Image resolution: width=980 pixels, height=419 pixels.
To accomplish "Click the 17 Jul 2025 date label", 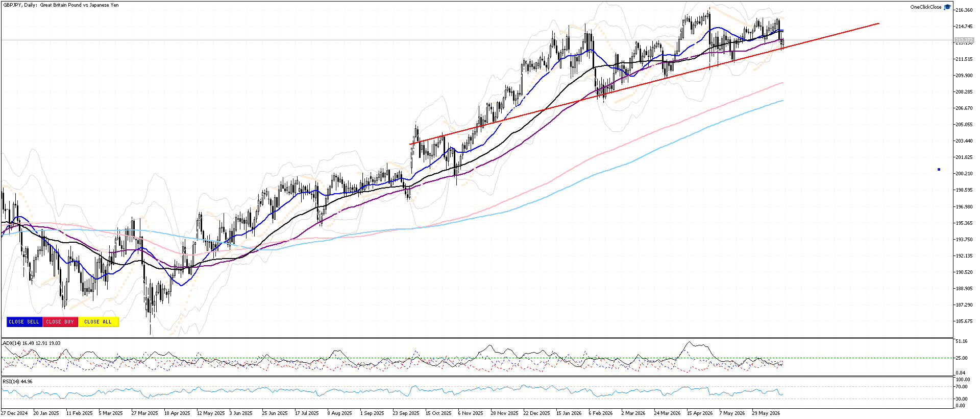I will point(307,413).
